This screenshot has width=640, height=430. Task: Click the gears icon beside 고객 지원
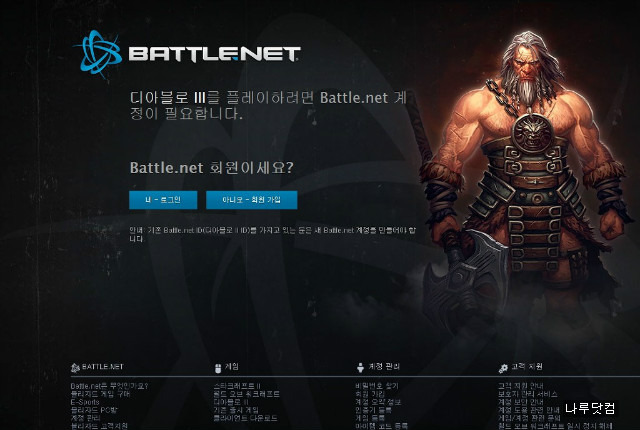[x=503, y=368]
